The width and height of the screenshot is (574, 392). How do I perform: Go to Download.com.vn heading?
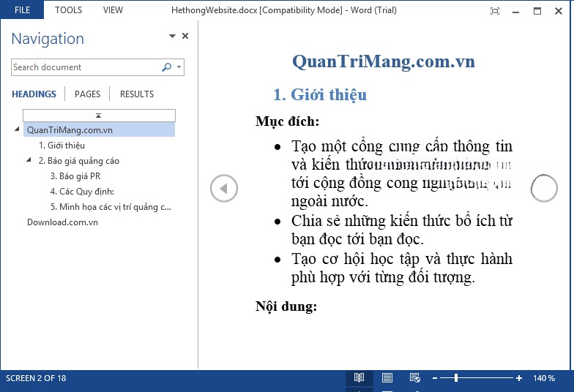point(62,222)
